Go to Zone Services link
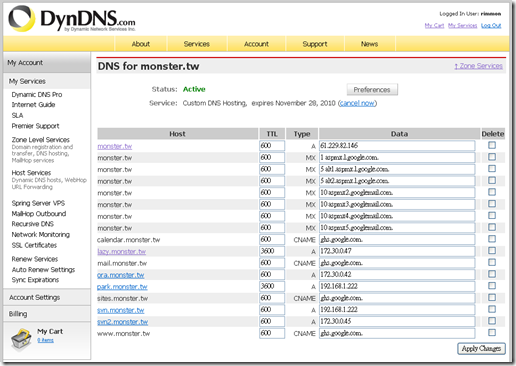 [x=478, y=66]
